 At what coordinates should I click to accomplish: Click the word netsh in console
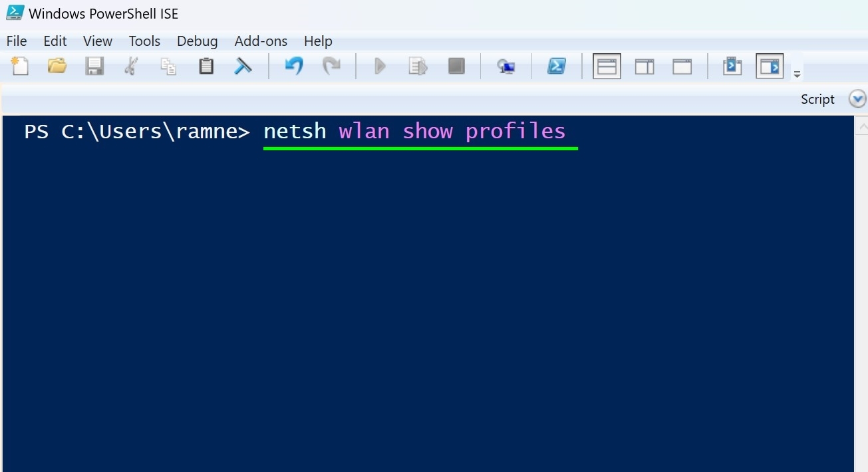click(x=295, y=131)
